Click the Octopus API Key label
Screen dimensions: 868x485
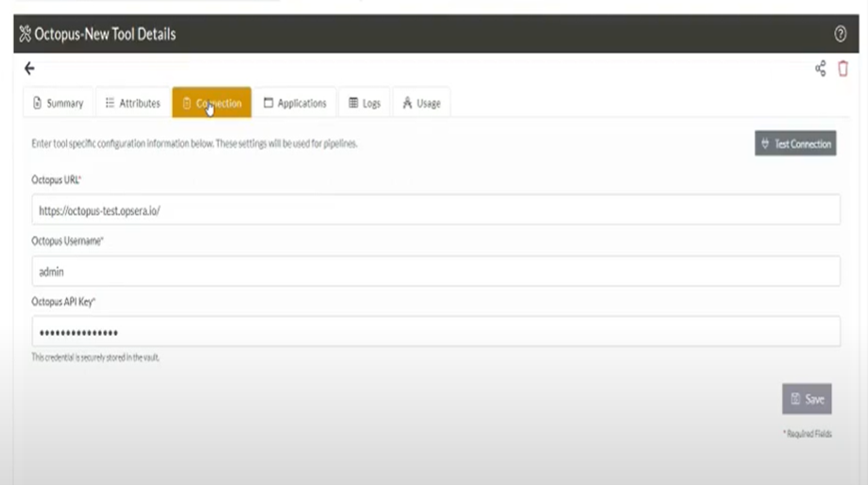[63, 301]
